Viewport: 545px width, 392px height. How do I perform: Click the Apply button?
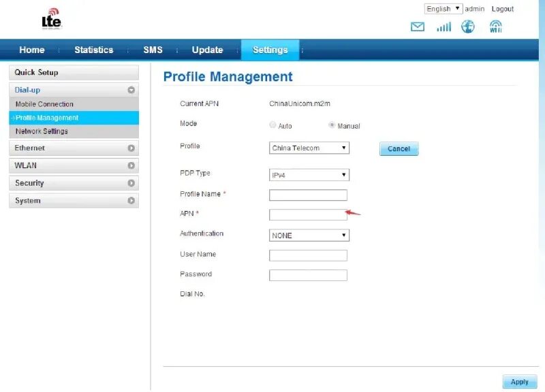(x=520, y=382)
